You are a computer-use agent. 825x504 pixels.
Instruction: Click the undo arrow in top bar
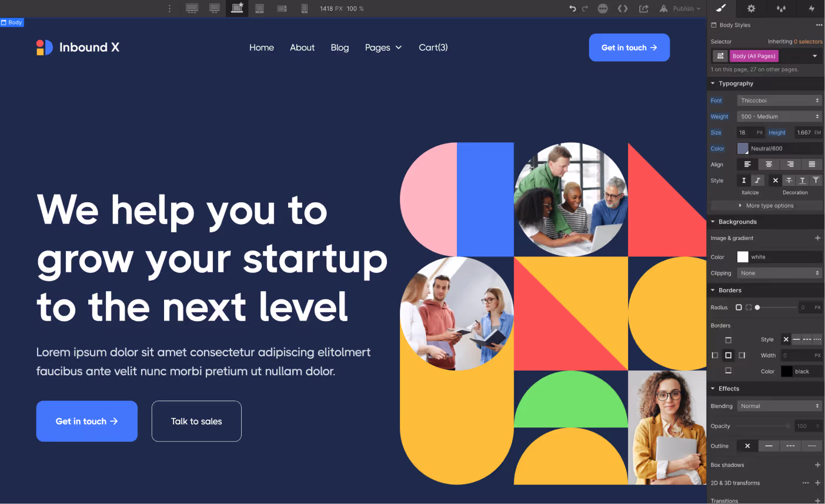pos(572,8)
